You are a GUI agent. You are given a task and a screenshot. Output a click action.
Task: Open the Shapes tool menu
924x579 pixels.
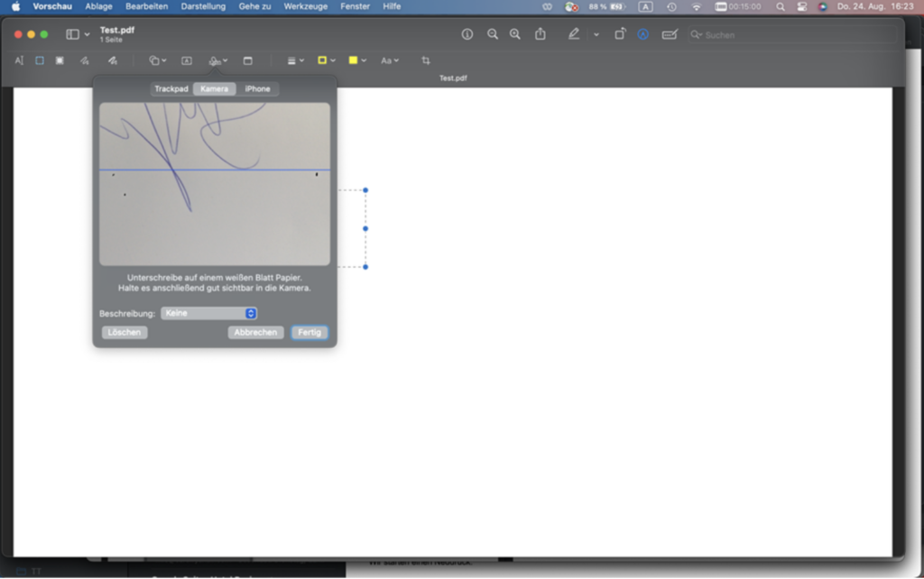coord(157,60)
